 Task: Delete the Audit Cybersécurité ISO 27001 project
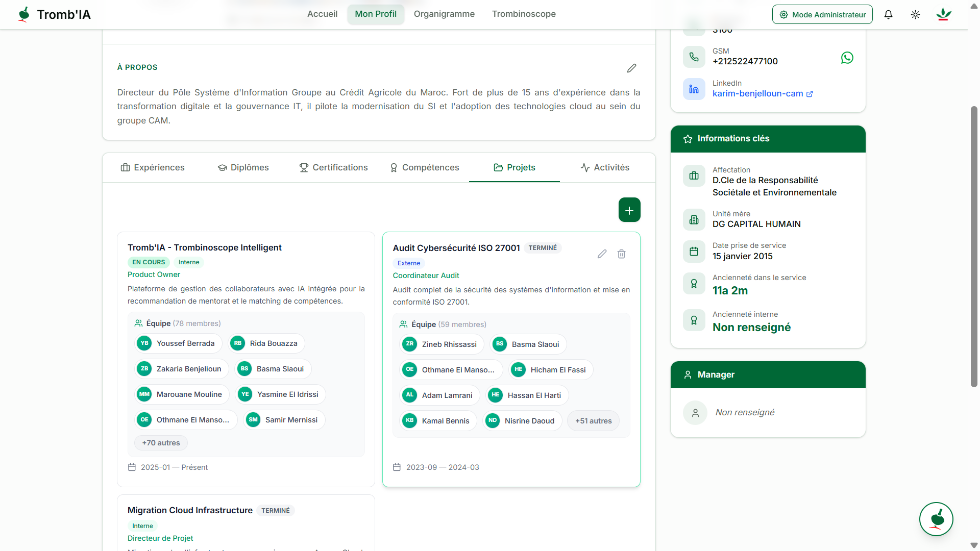point(621,254)
